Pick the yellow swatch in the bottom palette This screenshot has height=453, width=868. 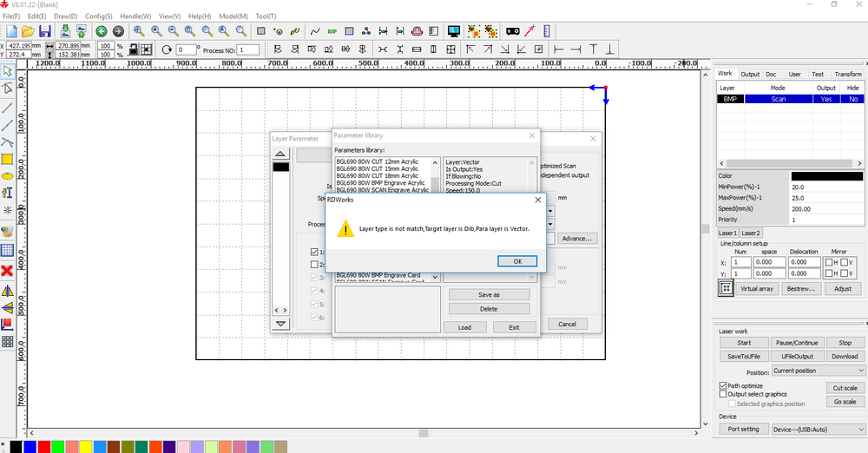[x=85, y=446]
